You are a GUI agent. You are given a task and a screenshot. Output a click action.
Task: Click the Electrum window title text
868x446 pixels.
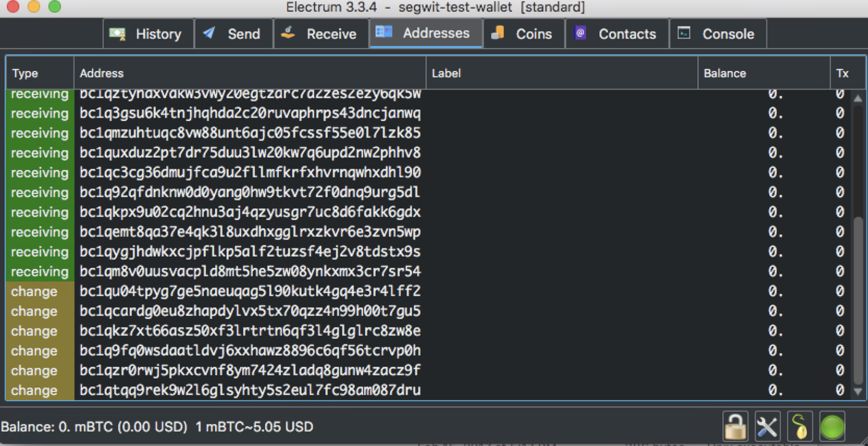(x=435, y=7)
